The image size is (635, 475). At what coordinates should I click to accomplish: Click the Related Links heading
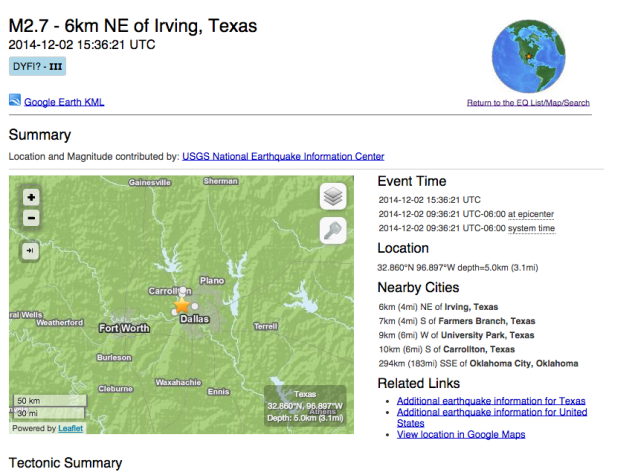[419, 383]
